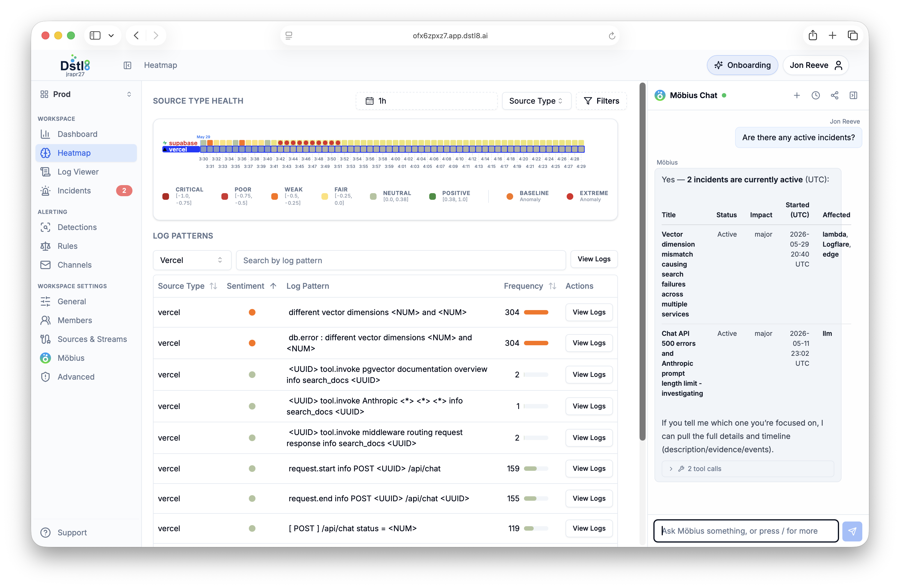Open the Onboarding button
Viewport: 900px width, 588px height.
(x=742, y=65)
